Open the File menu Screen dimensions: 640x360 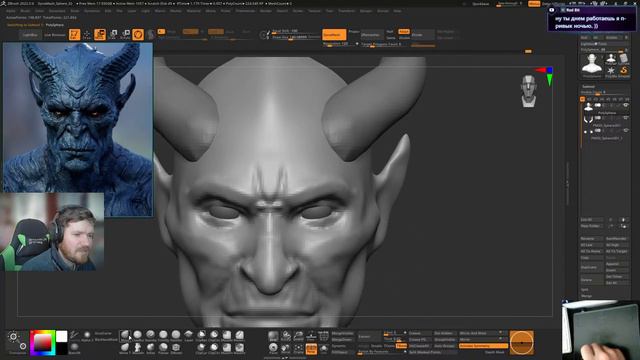point(119,11)
